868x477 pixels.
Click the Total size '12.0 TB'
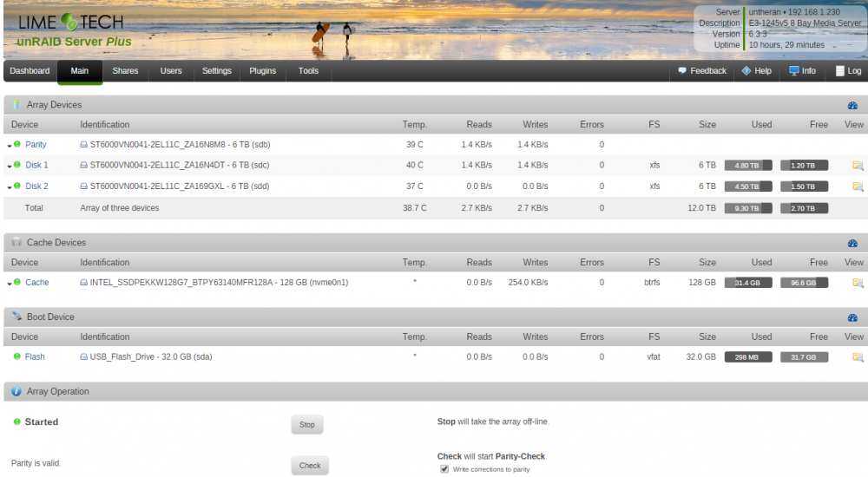click(701, 208)
